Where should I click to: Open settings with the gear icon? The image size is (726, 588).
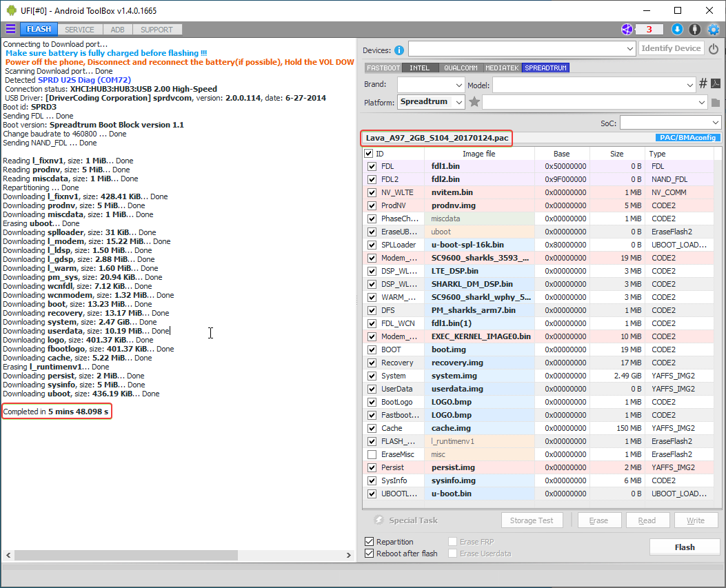point(714,29)
